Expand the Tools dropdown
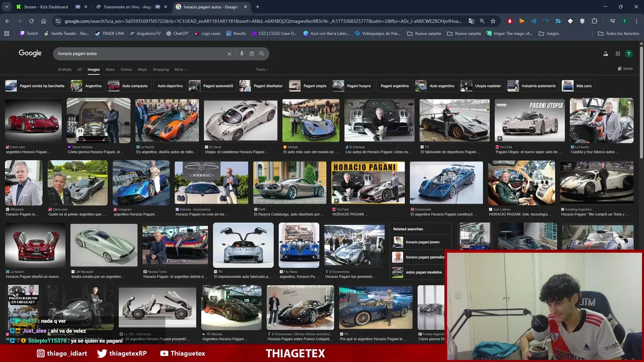This screenshot has width=644, height=362. pyautogui.click(x=262, y=69)
